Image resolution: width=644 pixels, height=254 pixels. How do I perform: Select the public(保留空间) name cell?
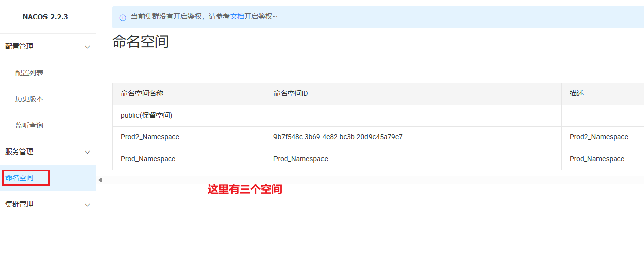click(189, 116)
